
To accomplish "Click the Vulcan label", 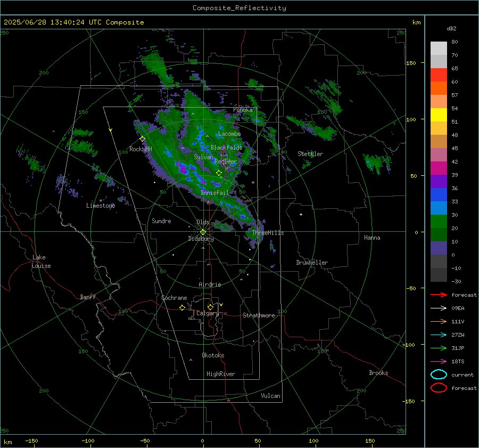I will tap(270, 396).
